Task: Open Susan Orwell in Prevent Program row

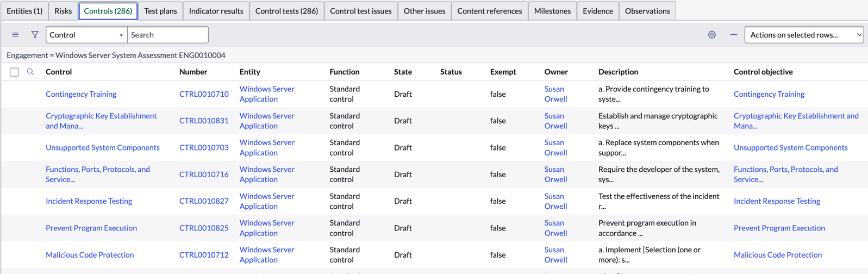Action: point(555,228)
